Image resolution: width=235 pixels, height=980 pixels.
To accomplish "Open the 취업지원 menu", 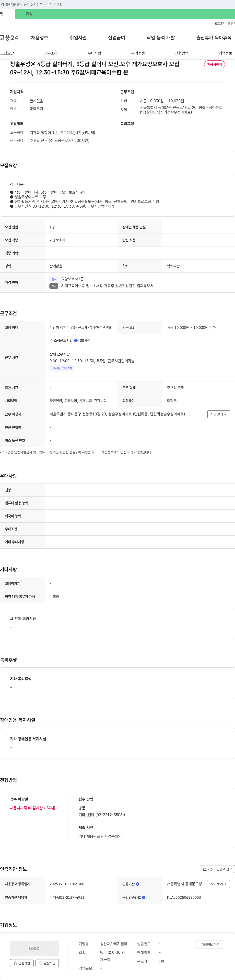I will (78, 38).
